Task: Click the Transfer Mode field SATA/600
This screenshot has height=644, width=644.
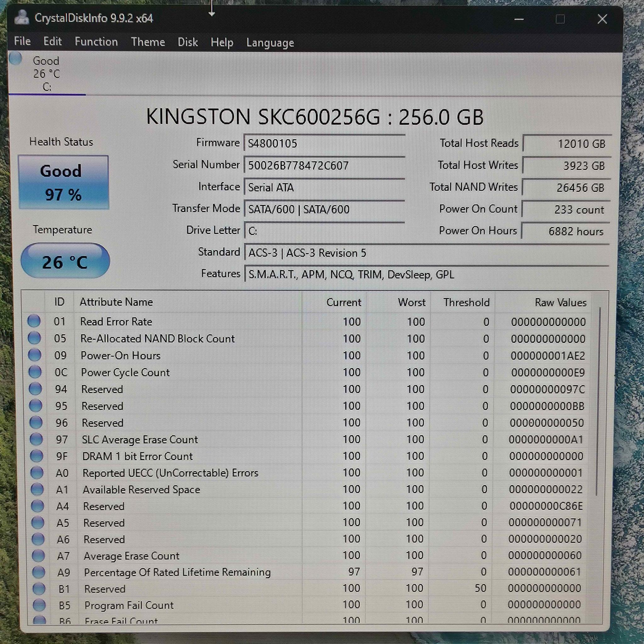Action: pyautogui.click(x=324, y=209)
